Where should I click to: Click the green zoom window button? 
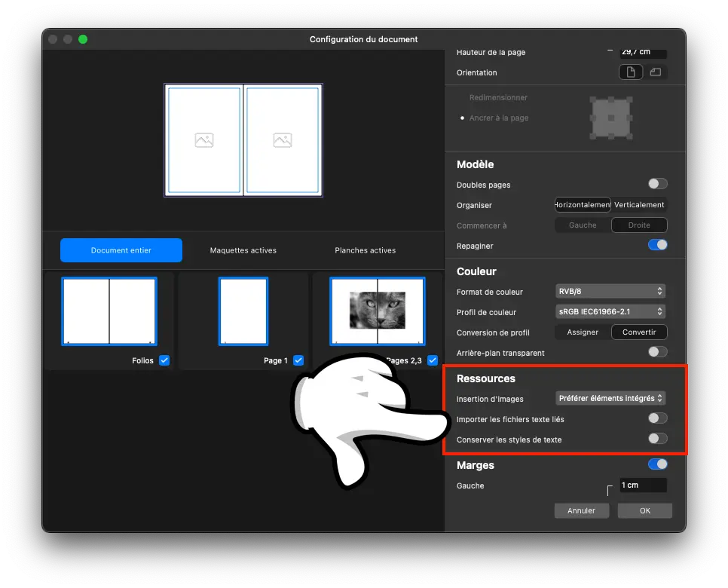pos(83,39)
